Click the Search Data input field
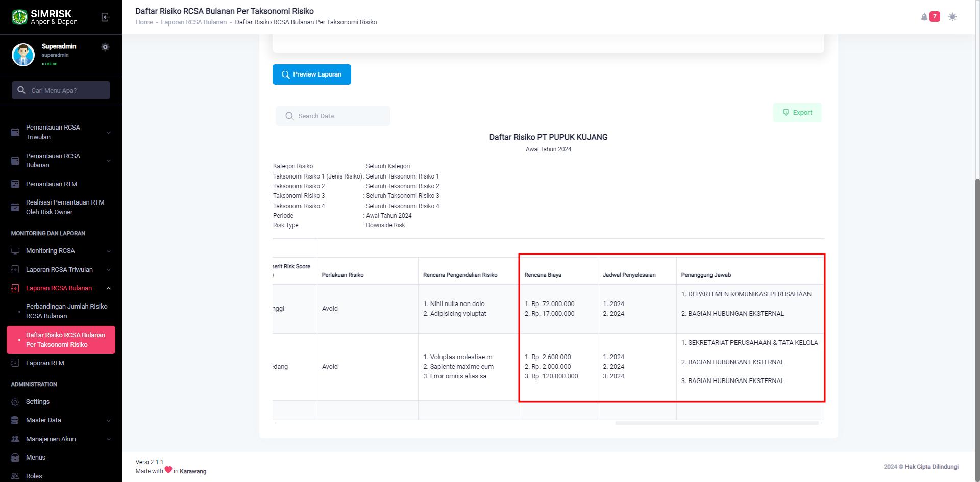This screenshot has width=980, height=482. pyautogui.click(x=333, y=116)
